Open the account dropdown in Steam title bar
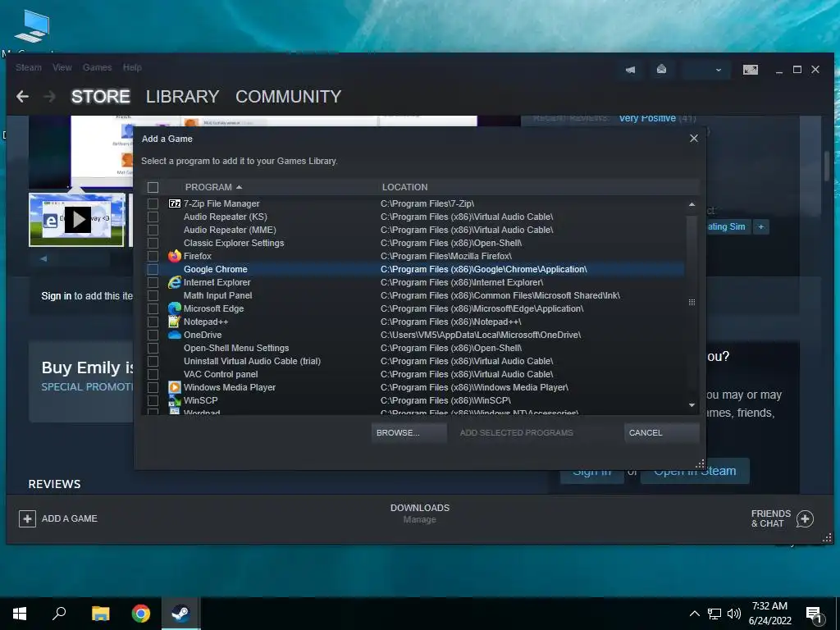 coord(706,70)
